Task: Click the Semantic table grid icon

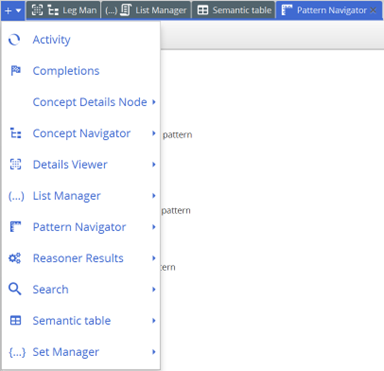Action: (x=15, y=320)
